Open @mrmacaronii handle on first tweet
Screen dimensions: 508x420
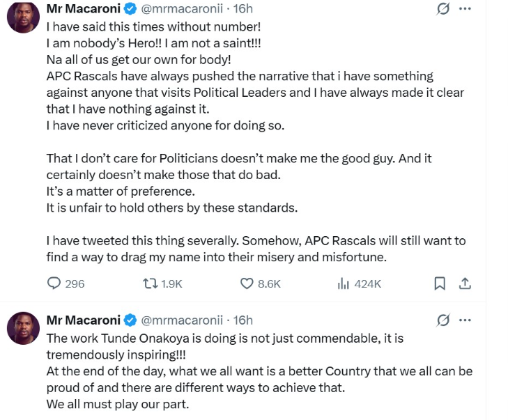click(x=183, y=9)
